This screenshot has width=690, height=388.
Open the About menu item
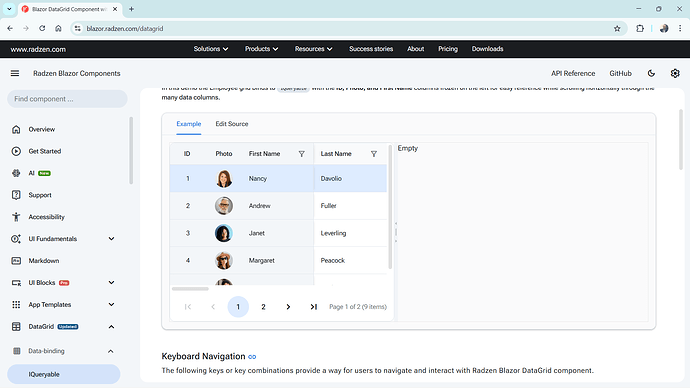(415, 49)
